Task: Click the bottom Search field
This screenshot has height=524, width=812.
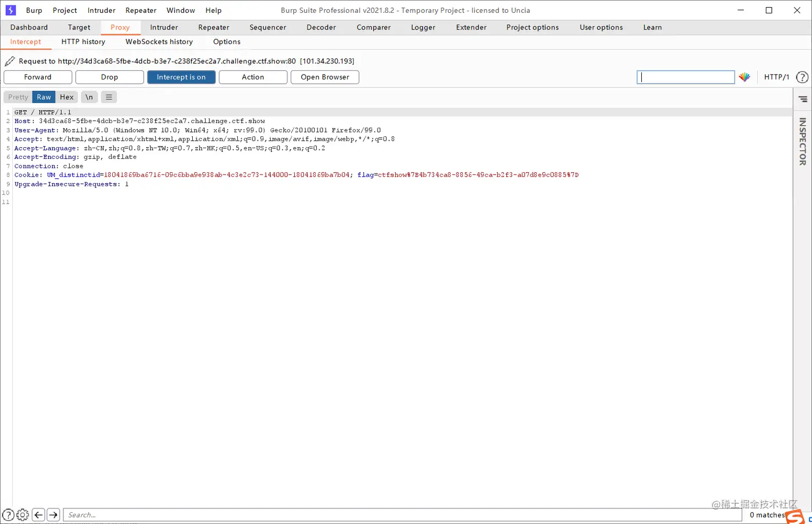Action: 403,515
